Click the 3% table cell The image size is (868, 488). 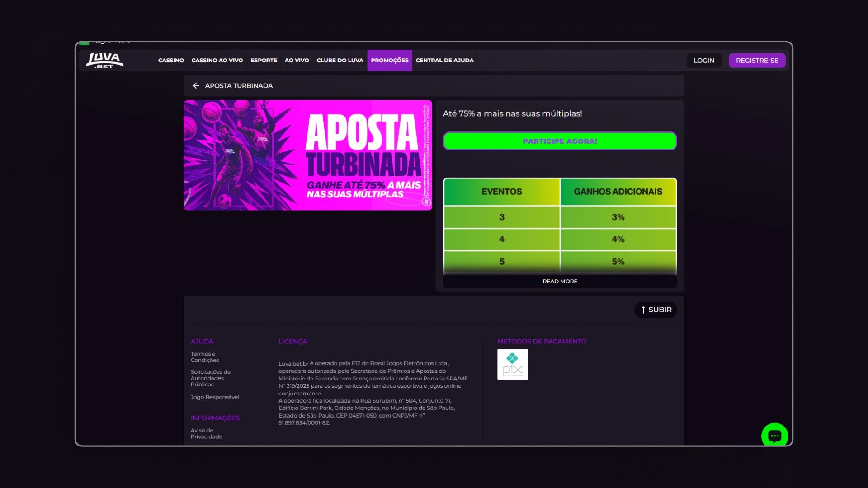618,217
